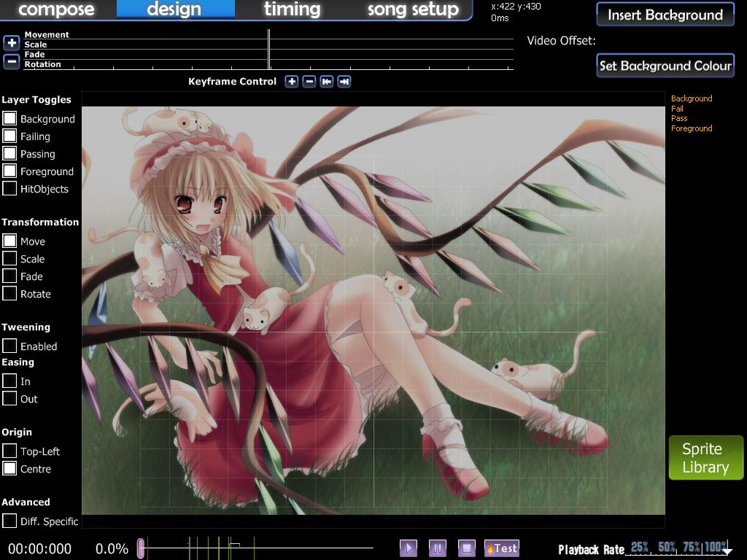Click the Movement keyframe track label
Viewport: 747px width, 560px height.
tap(47, 34)
